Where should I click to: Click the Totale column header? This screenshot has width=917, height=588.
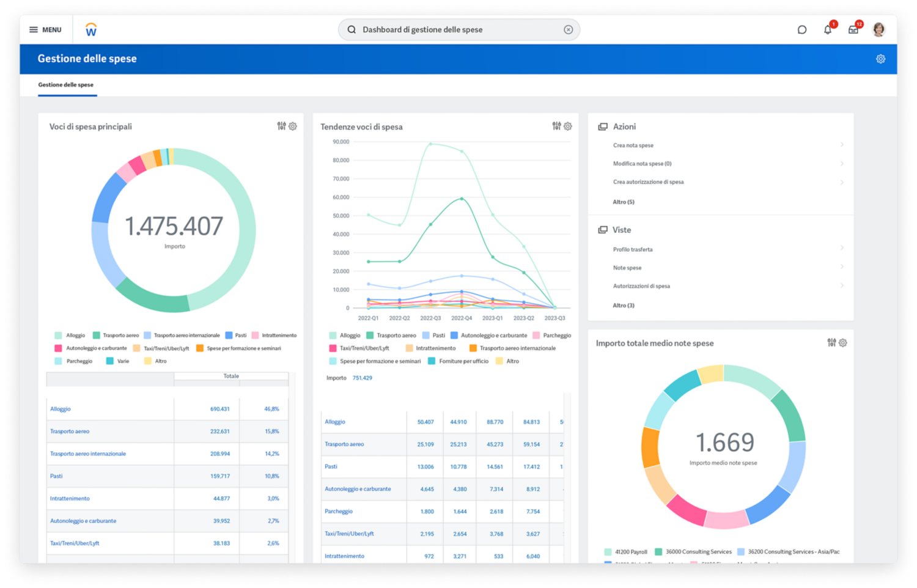pyautogui.click(x=231, y=376)
